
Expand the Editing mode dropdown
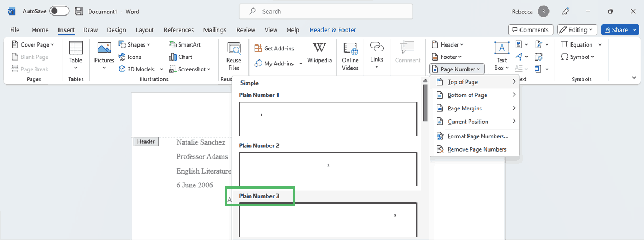pyautogui.click(x=577, y=30)
